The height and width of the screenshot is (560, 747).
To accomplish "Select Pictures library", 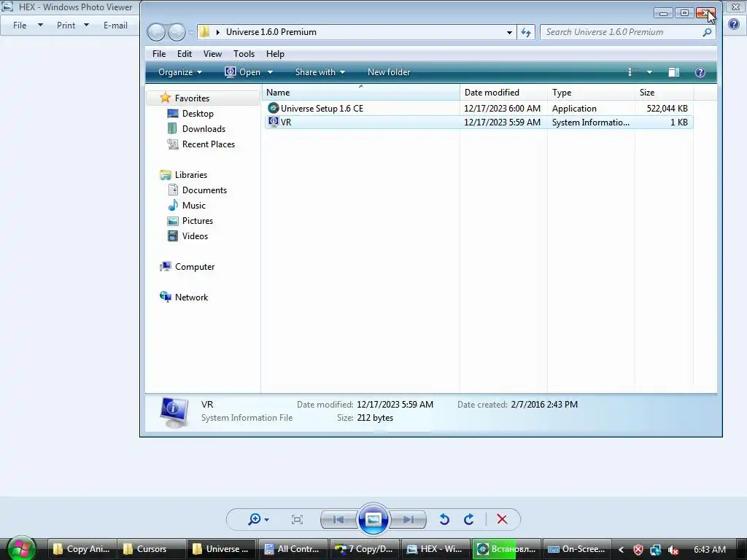I will point(197,220).
